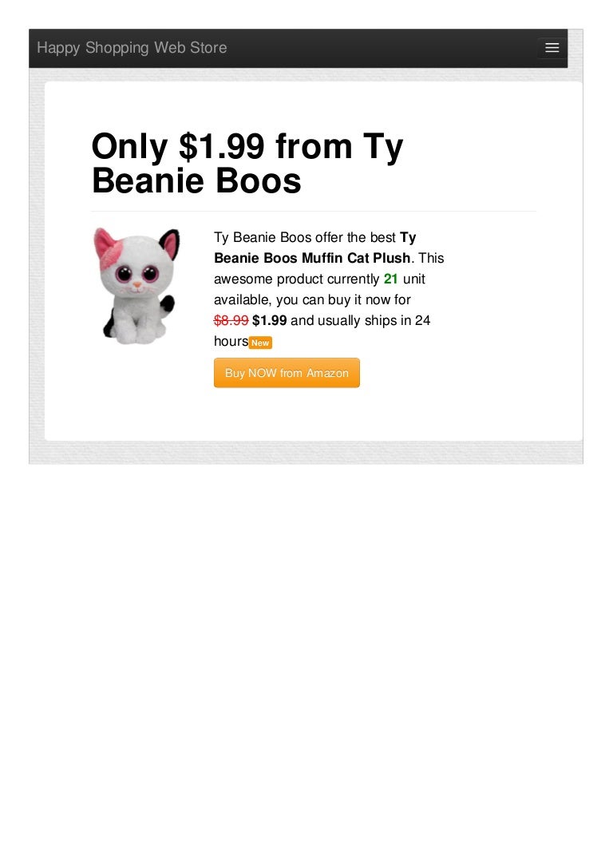Open the hamburger navigation menu

tap(552, 48)
